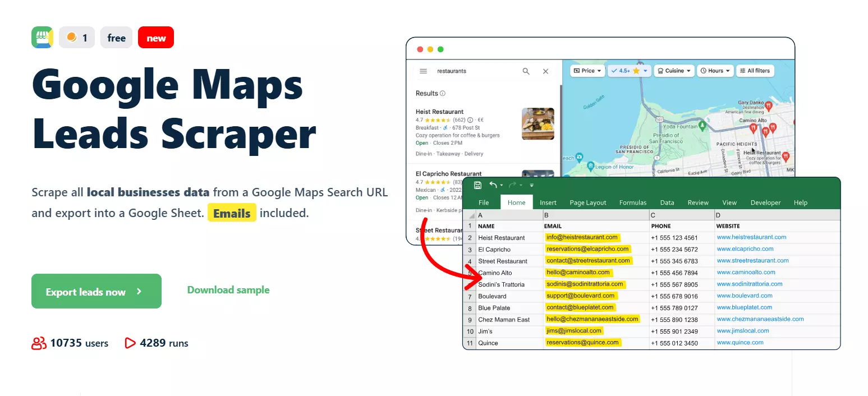Select column B header
Screen dimensions: 868x396
pyautogui.click(x=596, y=215)
